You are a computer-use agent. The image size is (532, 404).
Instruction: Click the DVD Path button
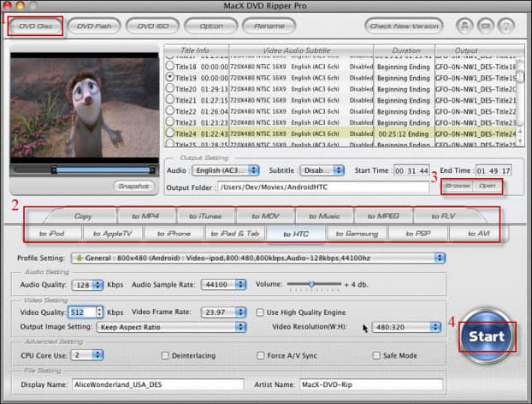[x=94, y=27]
